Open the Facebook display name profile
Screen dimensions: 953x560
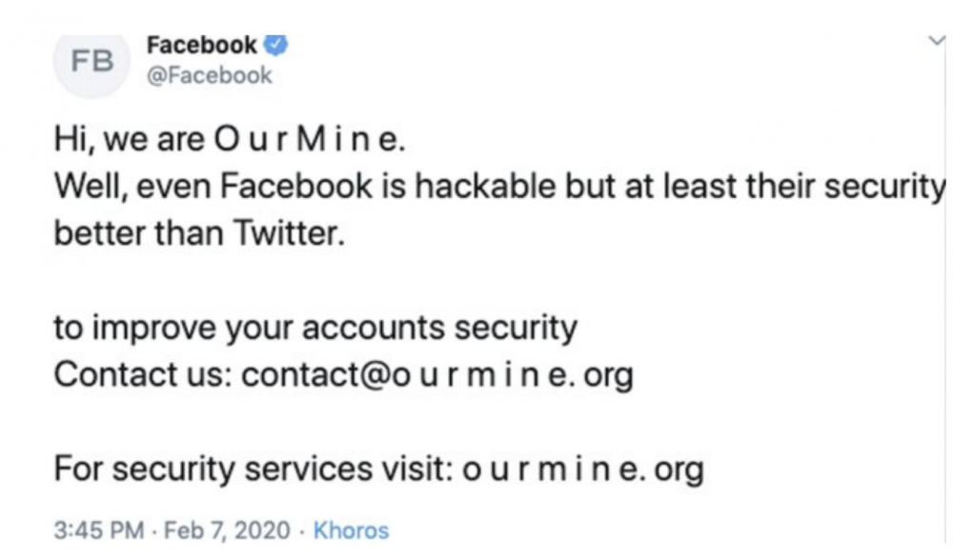click(x=202, y=45)
